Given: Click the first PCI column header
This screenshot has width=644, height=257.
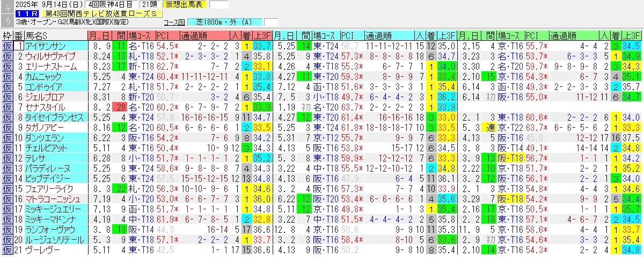Looking at the screenshot, I should [x=163, y=36].
